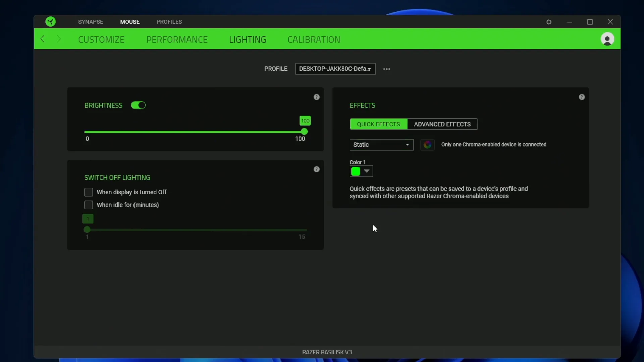Show Effects panel help icon
The width and height of the screenshot is (644, 362).
[x=582, y=97]
